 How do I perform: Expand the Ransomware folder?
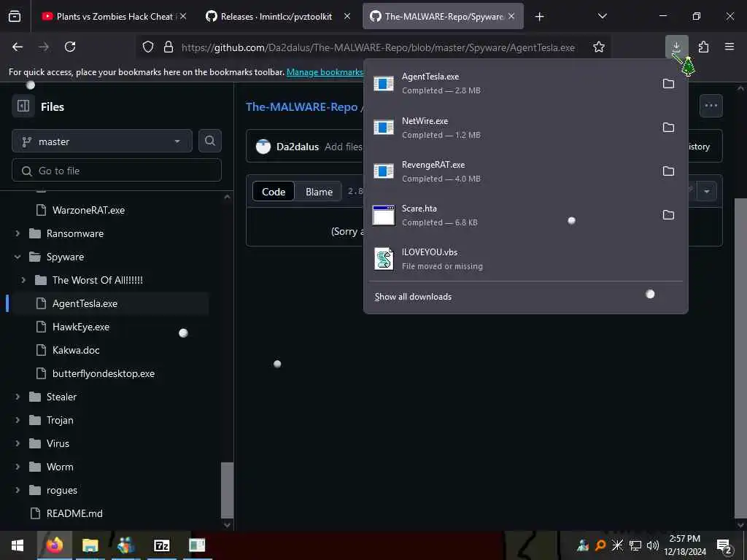pos(18,233)
